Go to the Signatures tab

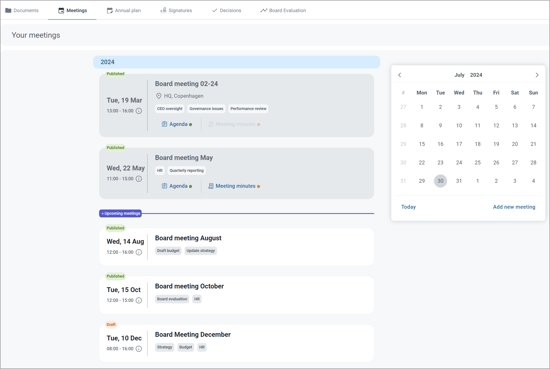pyautogui.click(x=176, y=11)
